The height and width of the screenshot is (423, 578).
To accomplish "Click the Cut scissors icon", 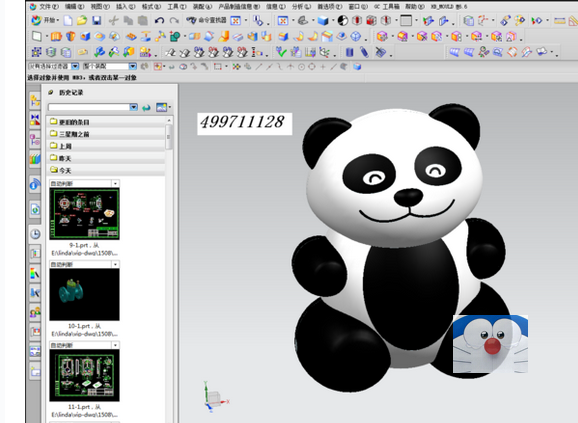I will point(114,21).
